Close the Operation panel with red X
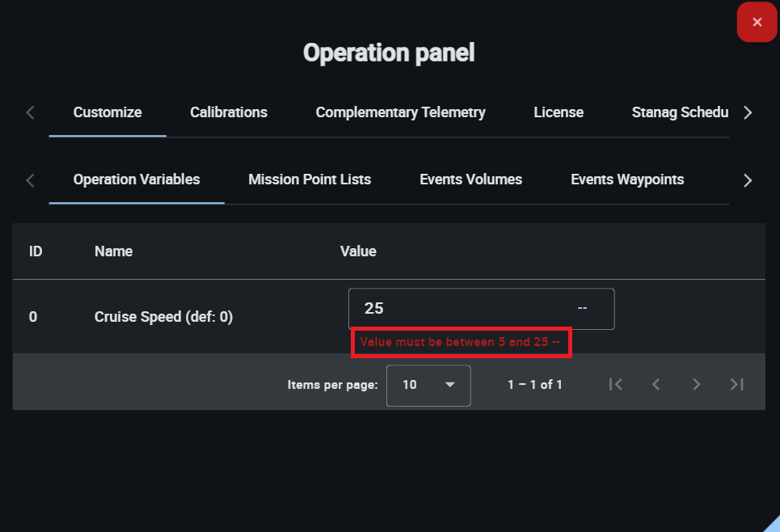This screenshot has height=532, width=780. [x=757, y=22]
